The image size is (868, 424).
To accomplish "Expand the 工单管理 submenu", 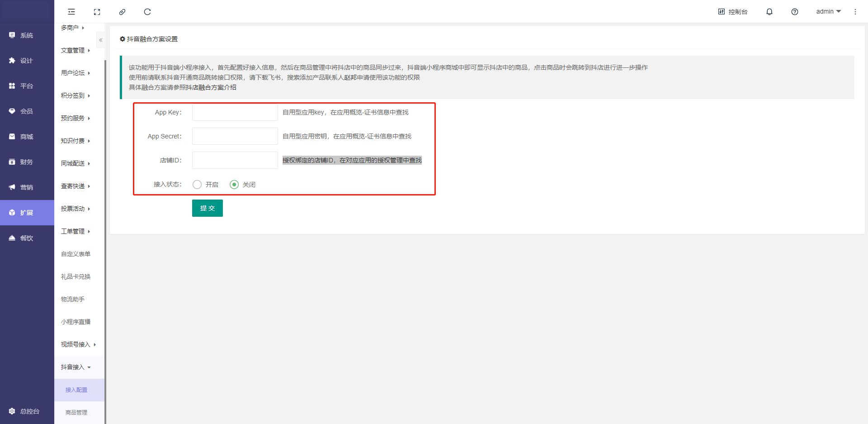I will 75,231.
